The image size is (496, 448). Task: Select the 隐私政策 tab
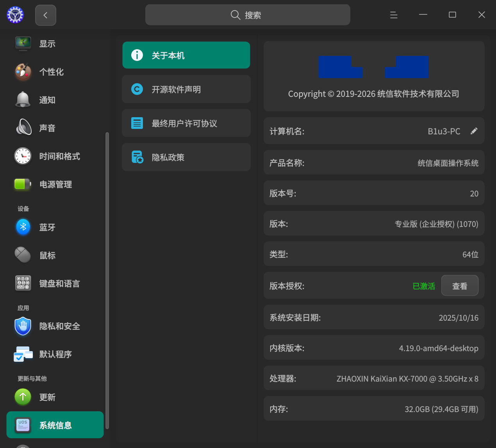point(186,157)
